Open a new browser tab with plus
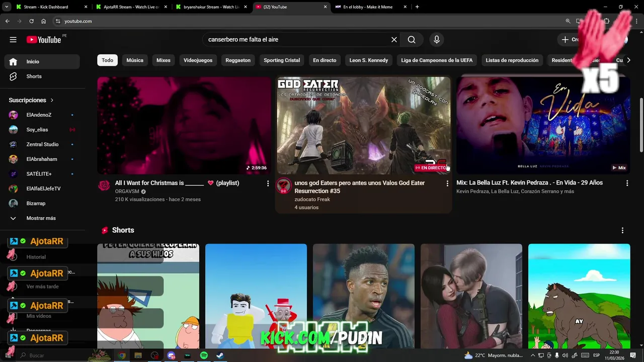The image size is (644, 362). coord(417,7)
